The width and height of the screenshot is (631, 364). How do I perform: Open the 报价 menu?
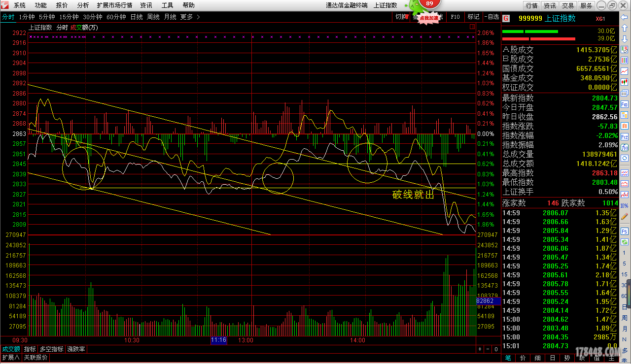tap(62, 5)
